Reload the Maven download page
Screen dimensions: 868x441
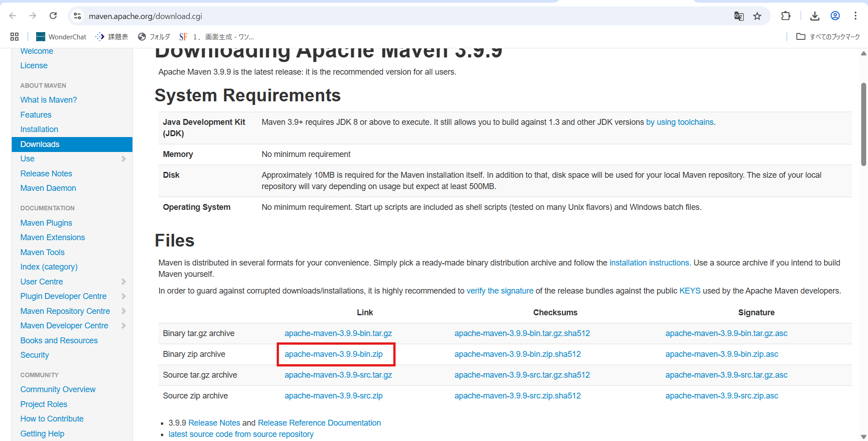[x=53, y=16]
